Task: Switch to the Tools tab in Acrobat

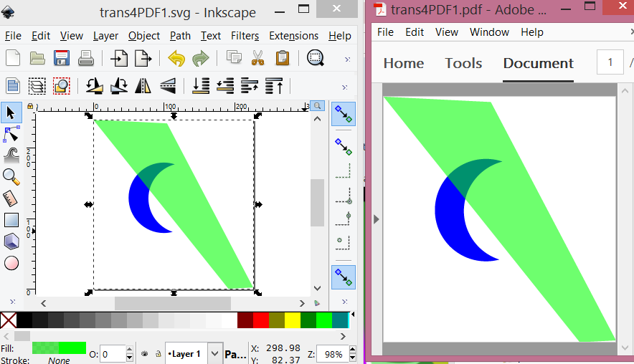Action: (463, 63)
